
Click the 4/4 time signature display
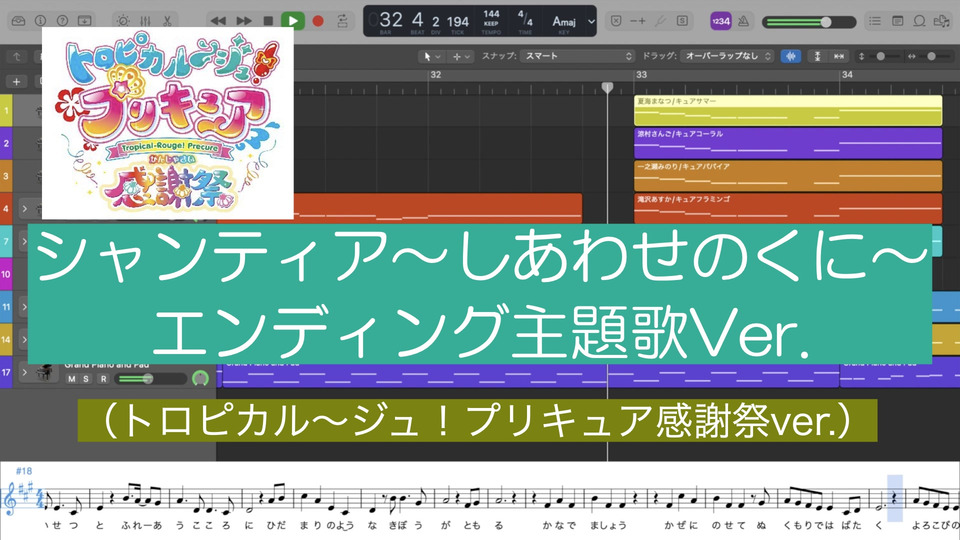[525, 18]
